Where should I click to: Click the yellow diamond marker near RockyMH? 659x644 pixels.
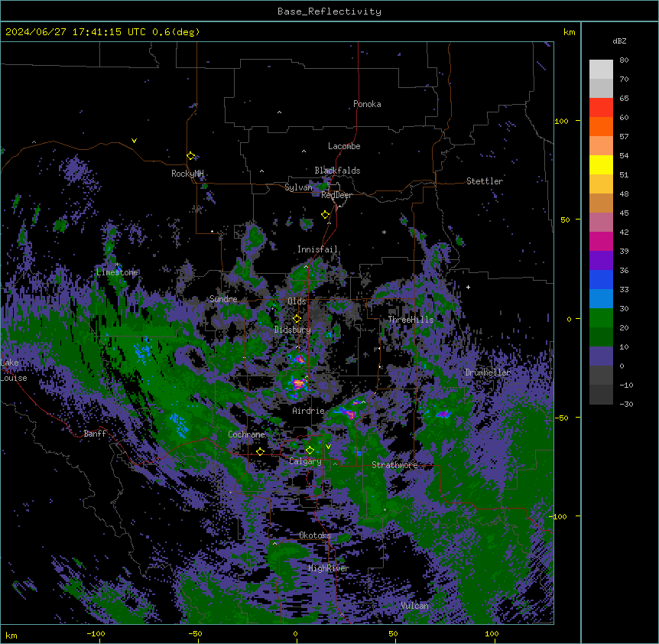point(191,156)
